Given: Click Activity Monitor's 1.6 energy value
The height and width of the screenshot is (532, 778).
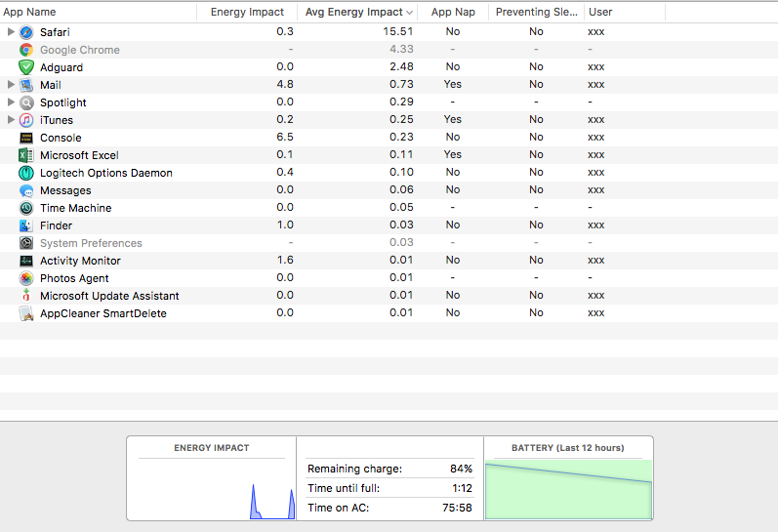Looking at the screenshot, I should coord(285,260).
